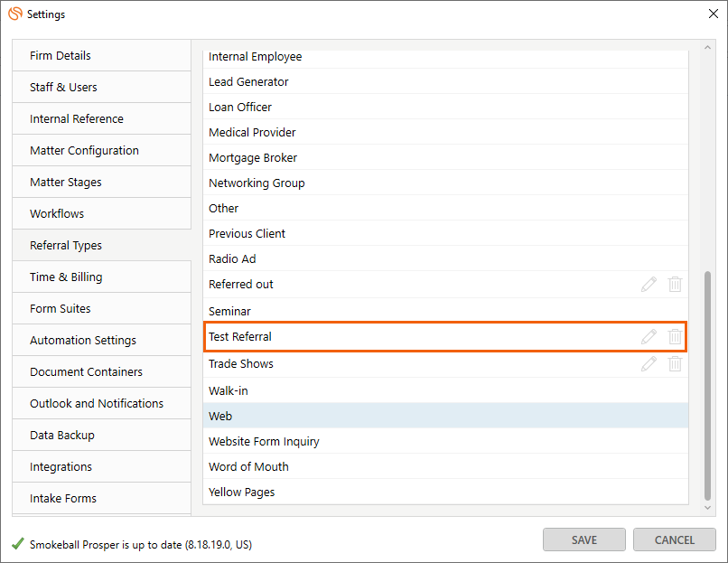
Task: Select the Yellow Pages list item
Action: 445,492
